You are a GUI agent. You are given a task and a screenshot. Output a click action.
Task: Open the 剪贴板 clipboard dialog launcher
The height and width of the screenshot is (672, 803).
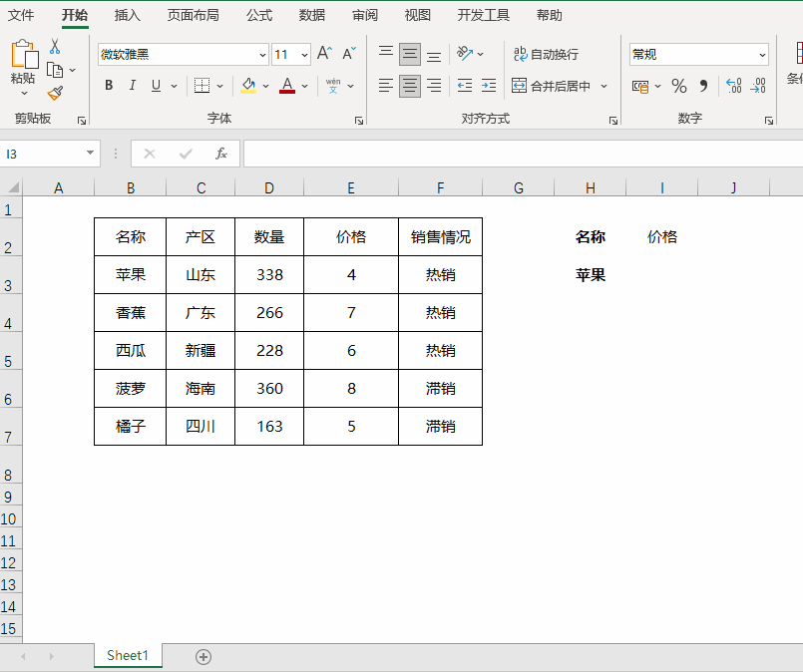tap(82, 121)
